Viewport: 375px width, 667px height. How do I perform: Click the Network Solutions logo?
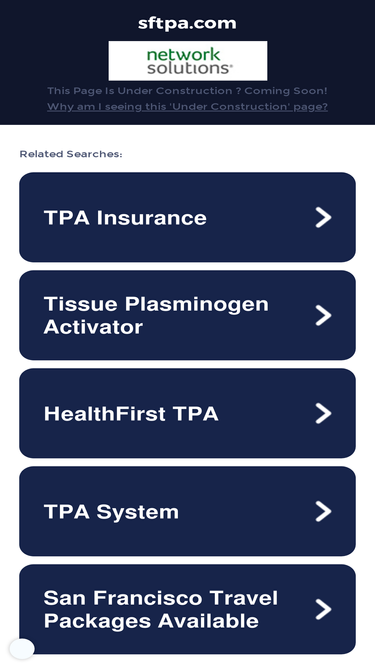pyautogui.click(x=188, y=61)
